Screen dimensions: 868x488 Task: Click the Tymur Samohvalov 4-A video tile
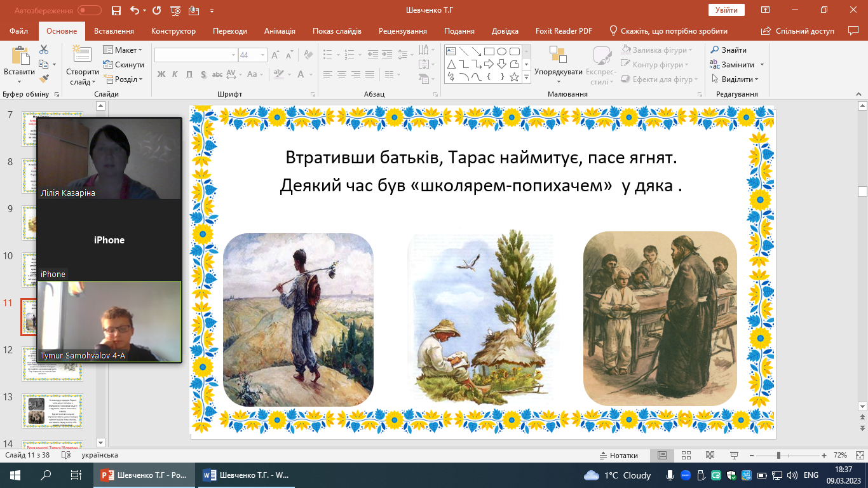click(109, 322)
